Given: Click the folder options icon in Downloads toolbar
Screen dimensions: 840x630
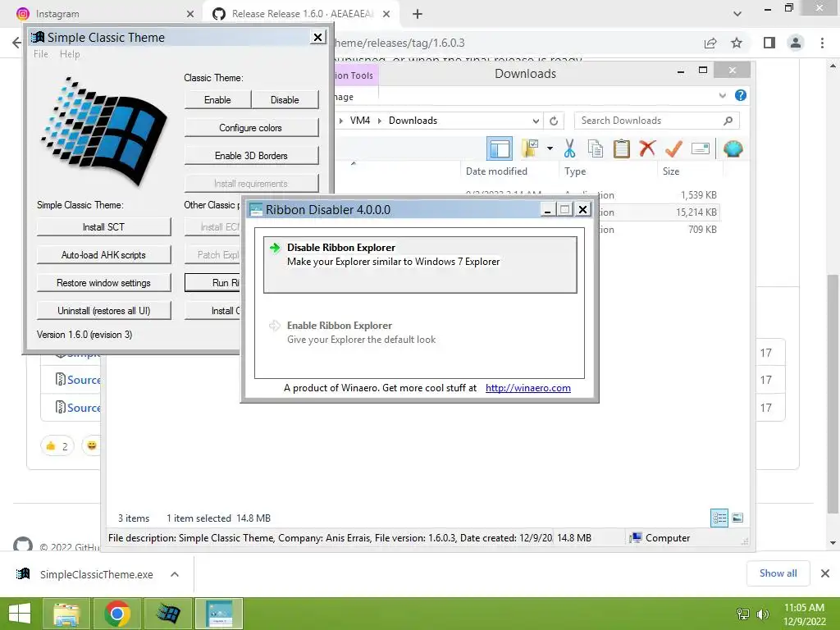Looking at the screenshot, I should pos(530,148).
